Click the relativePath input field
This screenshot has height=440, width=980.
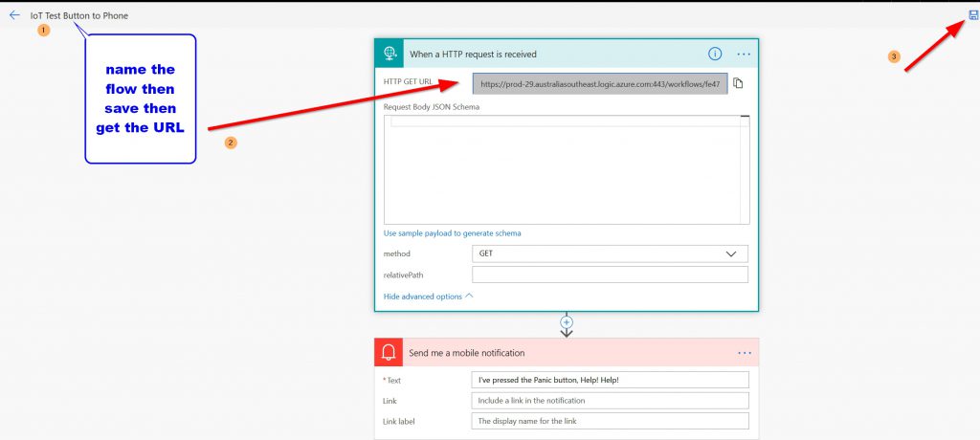610,275
